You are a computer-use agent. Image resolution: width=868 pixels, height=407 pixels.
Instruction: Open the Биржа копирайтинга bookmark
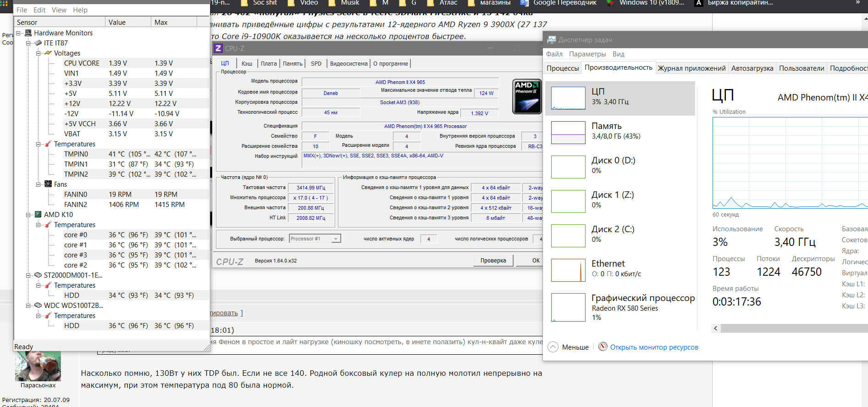734,3
